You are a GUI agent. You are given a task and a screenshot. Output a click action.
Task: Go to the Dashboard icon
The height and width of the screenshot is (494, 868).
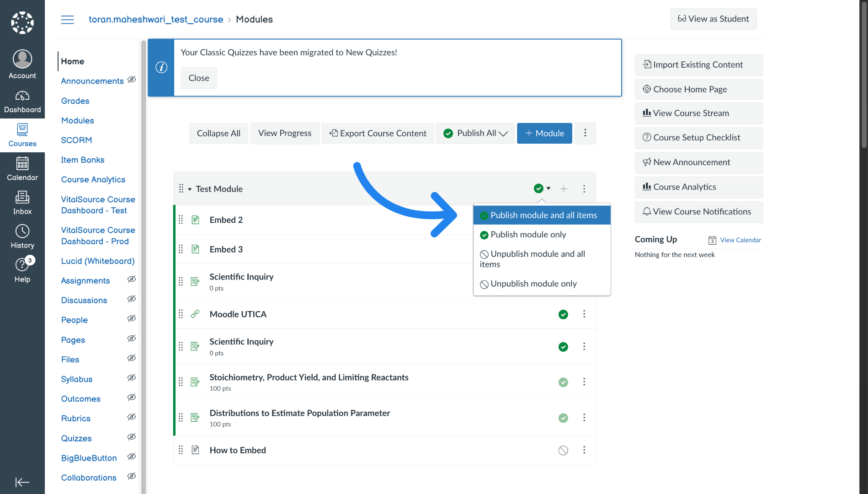[x=22, y=102]
